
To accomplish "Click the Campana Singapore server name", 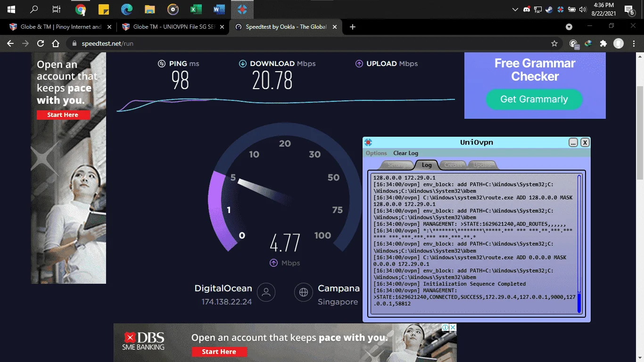I will point(339,288).
